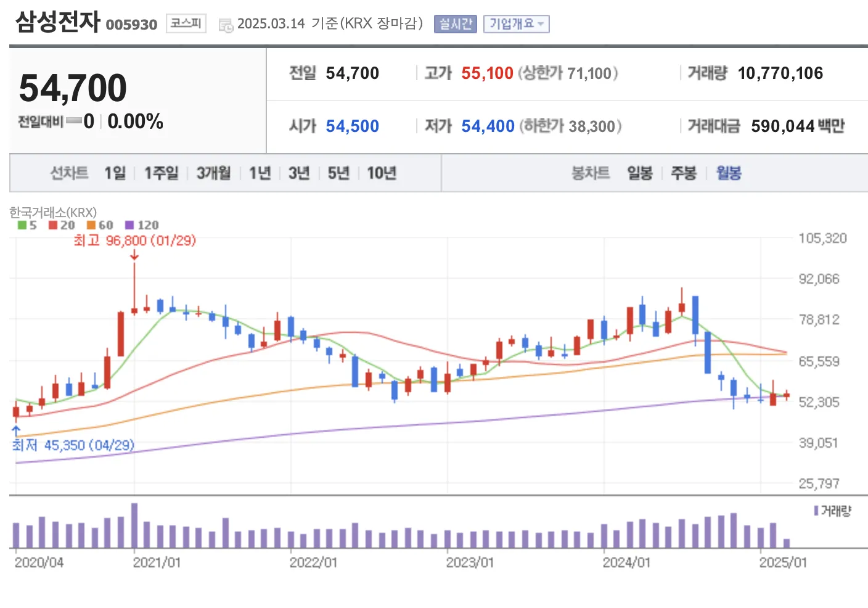Click the 선차트 section label

tap(69, 173)
